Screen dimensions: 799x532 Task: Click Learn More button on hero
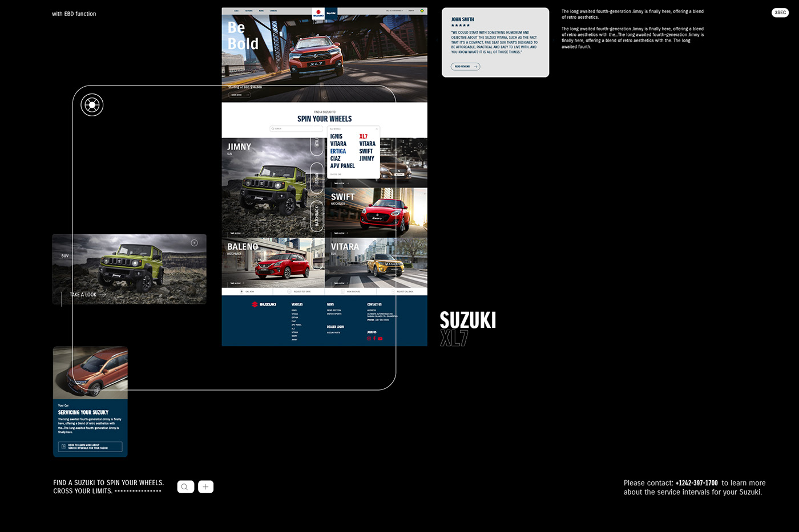[239, 95]
